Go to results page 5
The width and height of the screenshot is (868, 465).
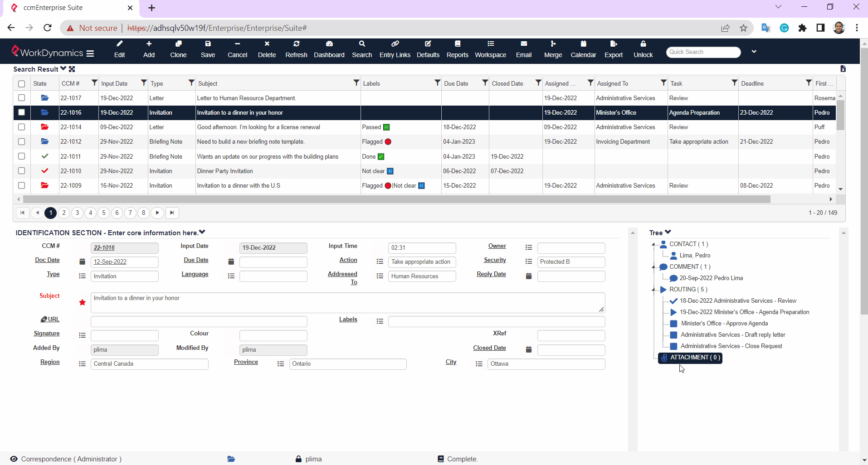(x=104, y=213)
